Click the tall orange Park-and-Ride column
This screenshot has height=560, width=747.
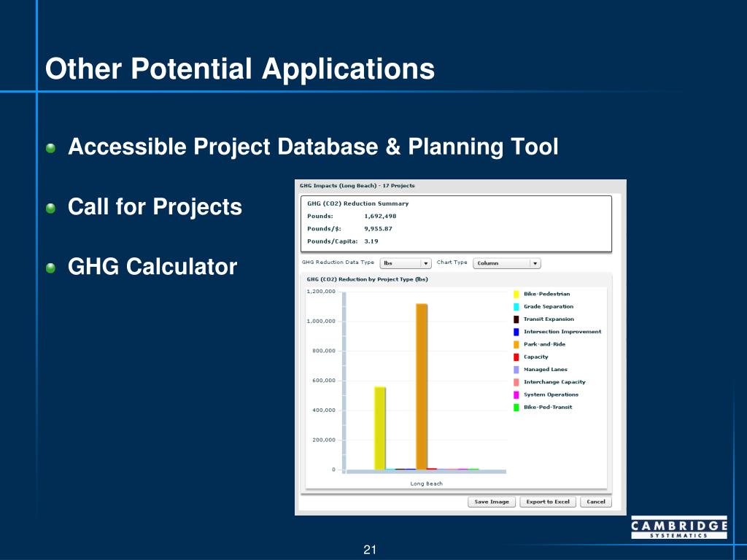[422, 386]
